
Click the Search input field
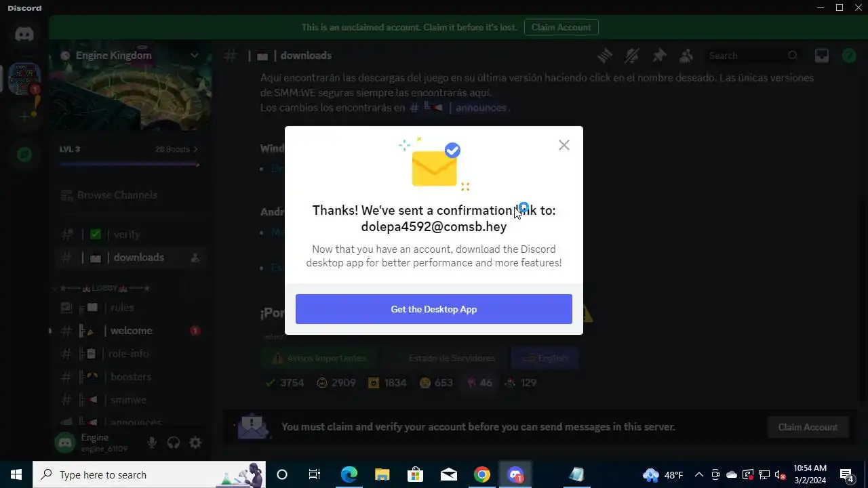(x=753, y=56)
